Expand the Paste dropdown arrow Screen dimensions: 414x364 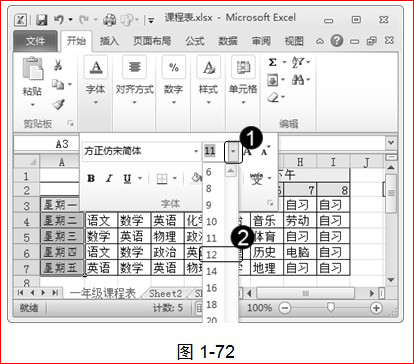32,105
